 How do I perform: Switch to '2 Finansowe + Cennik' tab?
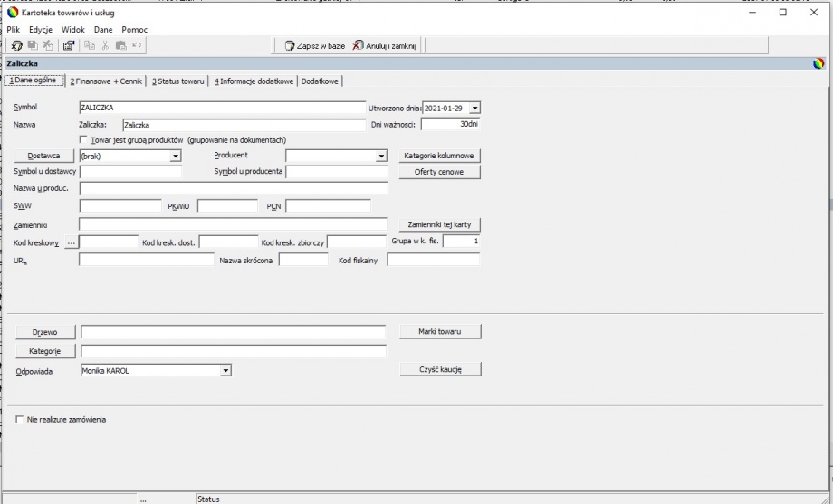[x=106, y=81]
